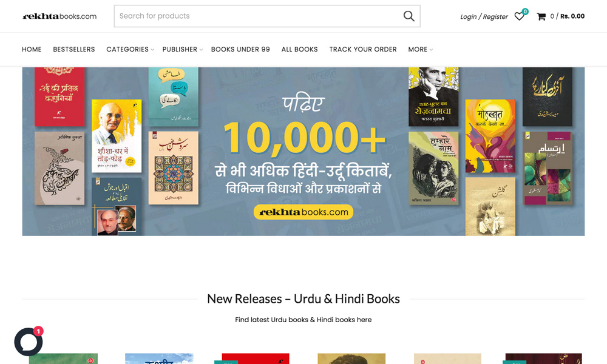Go to the Home menu item
This screenshot has width=607, height=364.
click(x=32, y=50)
